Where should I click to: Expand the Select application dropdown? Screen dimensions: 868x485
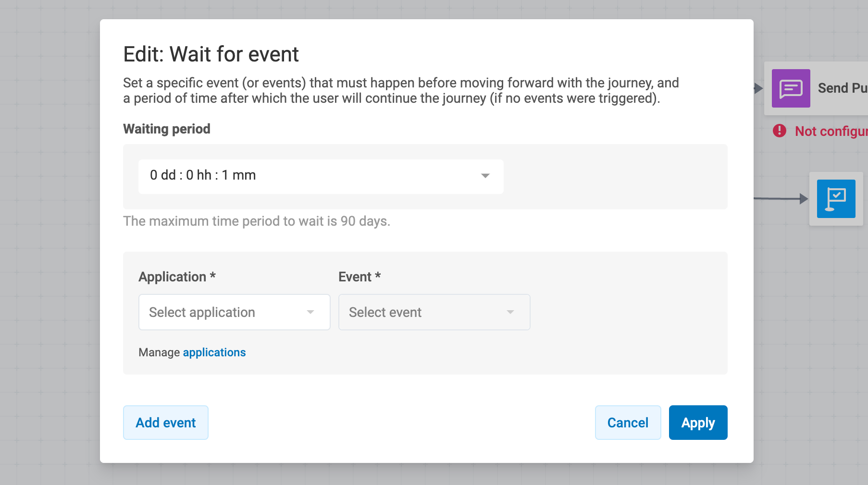235,312
